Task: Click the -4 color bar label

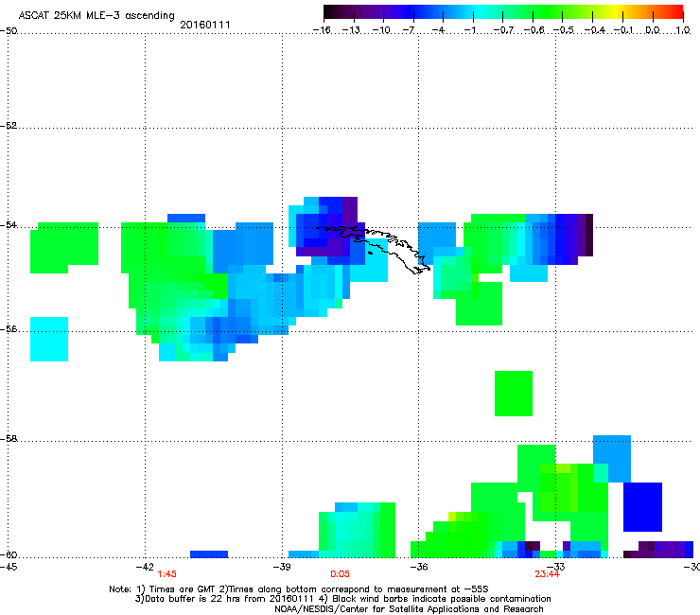Action: [x=438, y=30]
